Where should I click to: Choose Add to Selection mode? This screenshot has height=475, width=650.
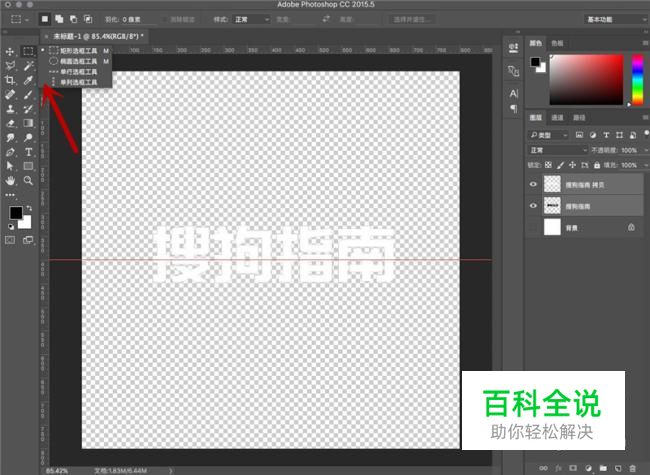tap(59, 19)
